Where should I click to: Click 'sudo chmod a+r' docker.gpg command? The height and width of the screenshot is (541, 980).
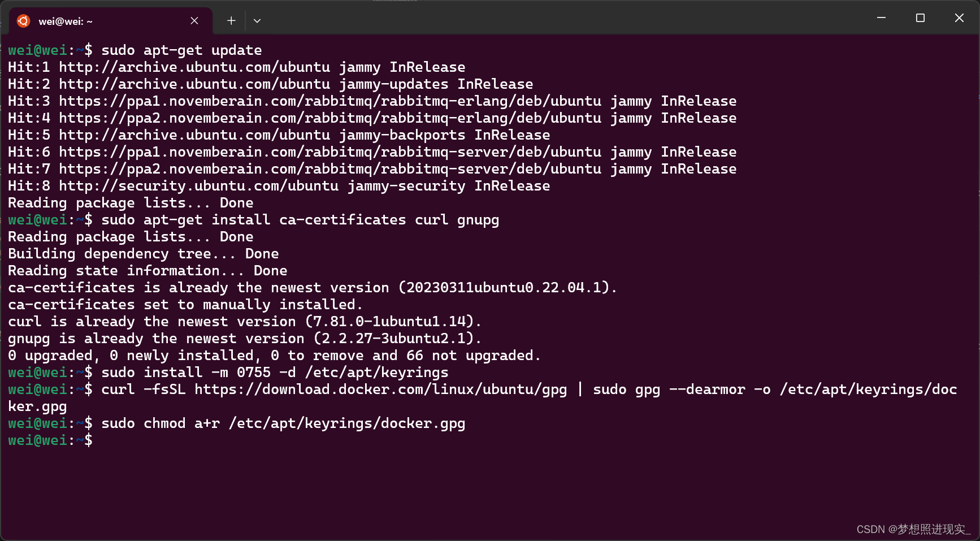pyautogui.click(x=283, y=423)
